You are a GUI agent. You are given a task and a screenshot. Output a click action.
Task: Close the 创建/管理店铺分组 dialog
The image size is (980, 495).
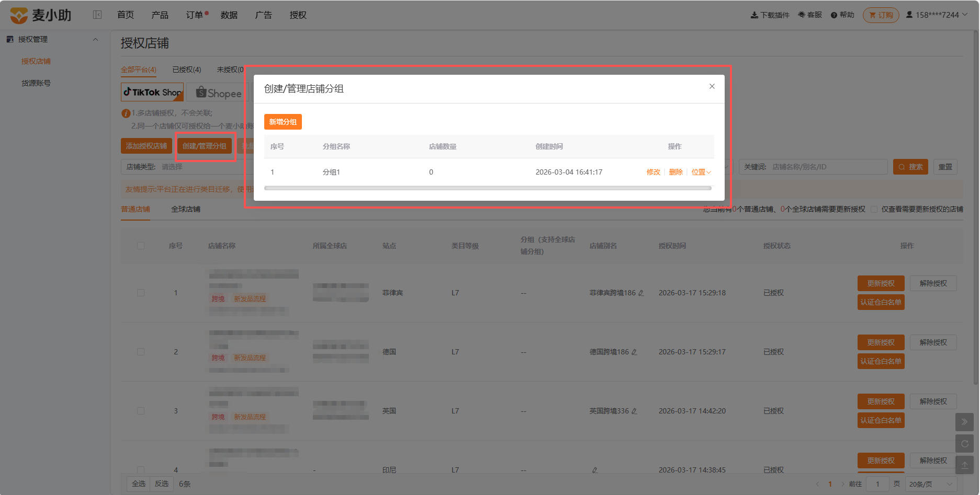712,86
